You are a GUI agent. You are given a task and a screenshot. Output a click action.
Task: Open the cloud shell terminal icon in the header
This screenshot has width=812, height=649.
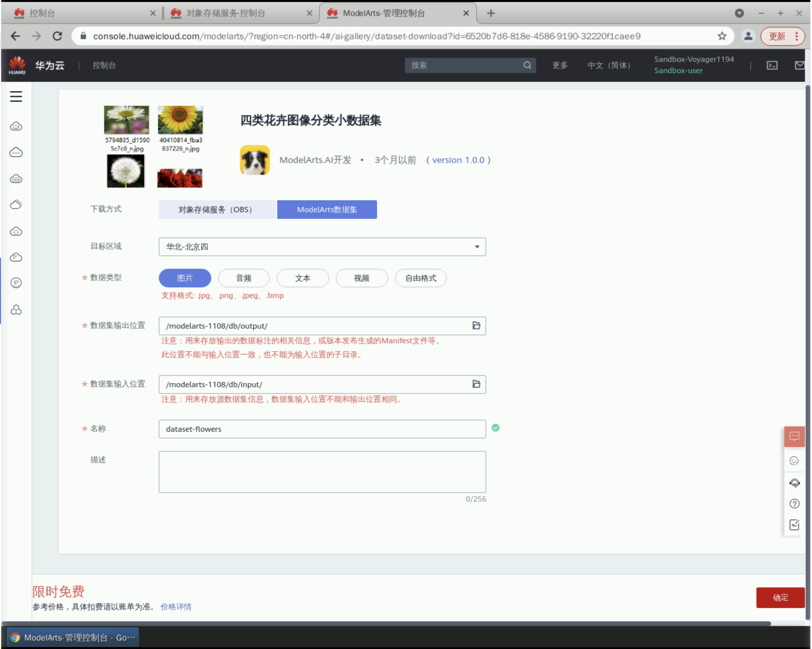click(x=772, y=66)
